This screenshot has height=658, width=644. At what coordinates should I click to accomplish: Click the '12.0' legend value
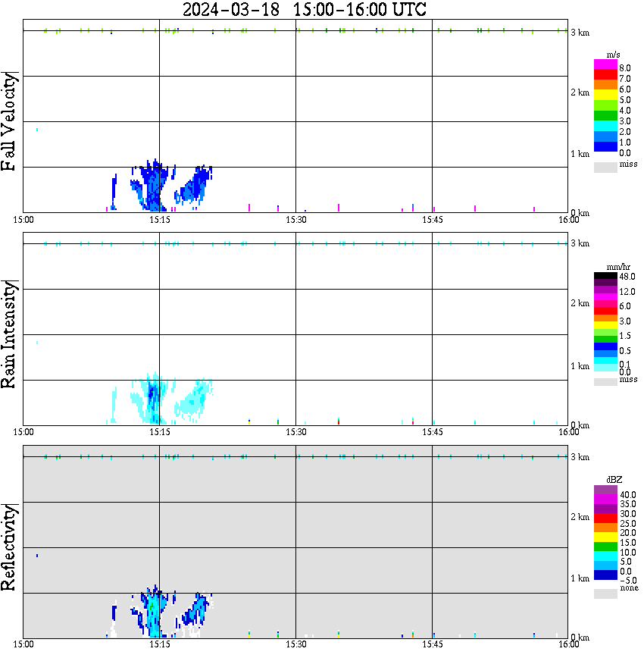pyautogui.click(x=627, y=292)
